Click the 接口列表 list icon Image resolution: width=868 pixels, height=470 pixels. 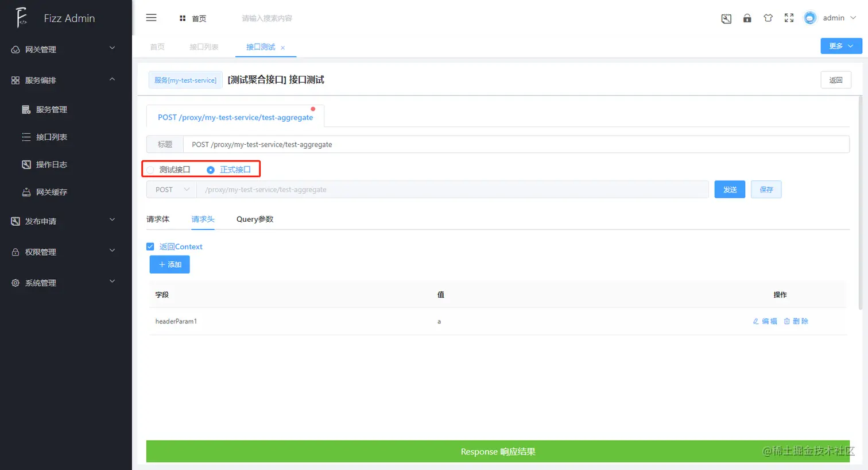point(26,137)
